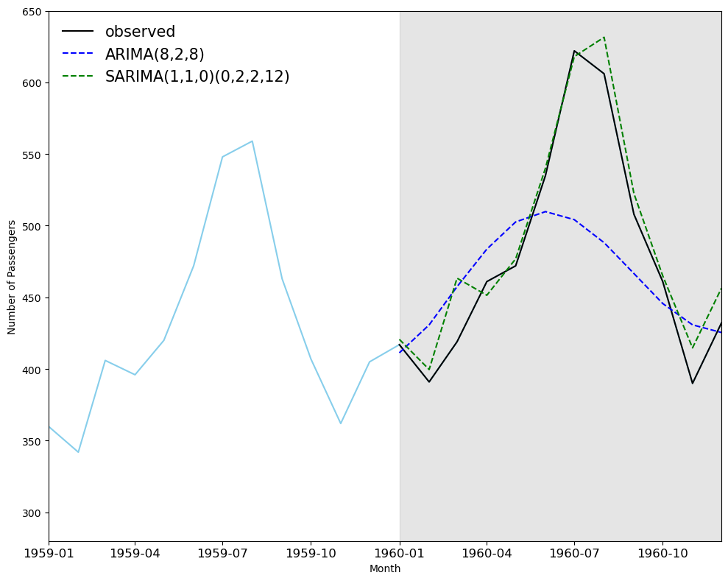Select the 1959-01 x-axis tick label

49,552
